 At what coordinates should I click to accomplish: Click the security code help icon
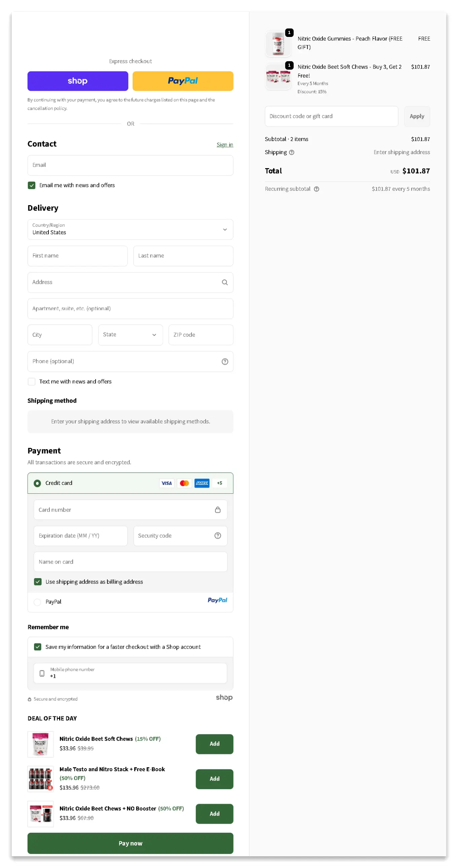(x=217, y=535)
